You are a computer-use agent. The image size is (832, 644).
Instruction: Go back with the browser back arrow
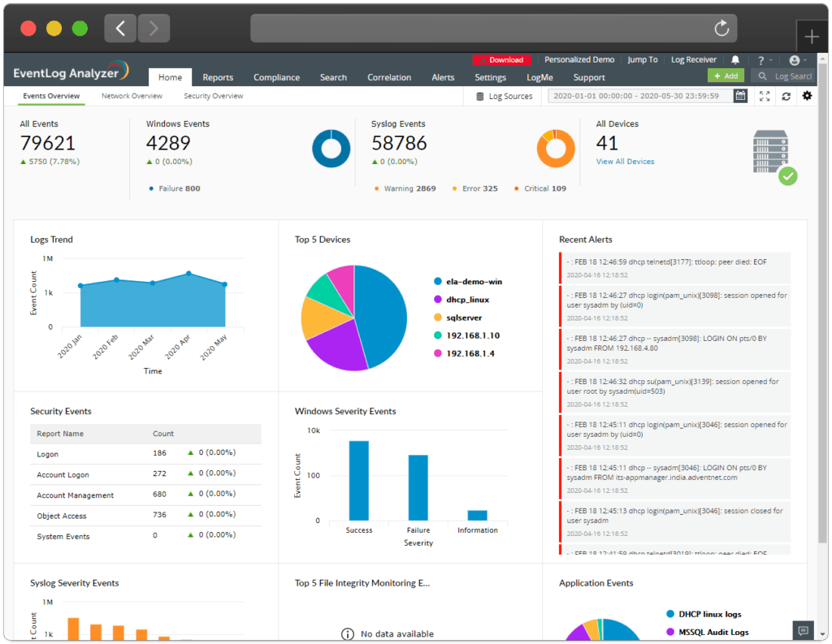[x=120, y=28]
